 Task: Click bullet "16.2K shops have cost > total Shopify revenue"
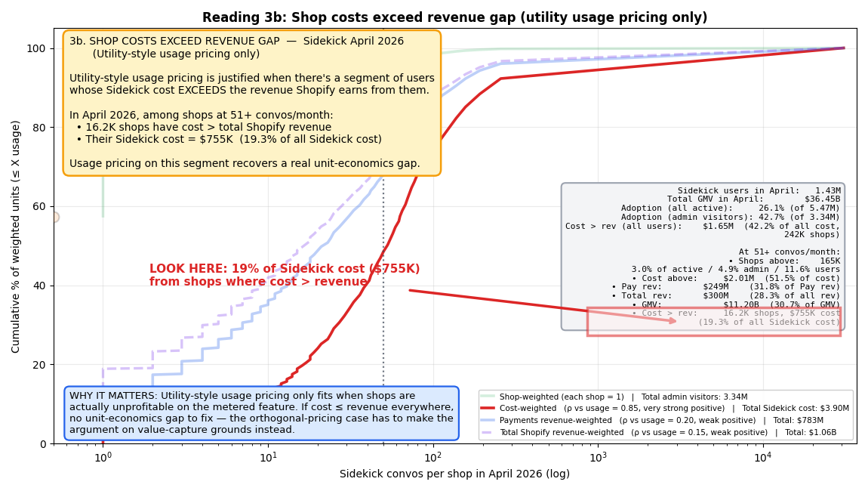[x=205, y=127]
